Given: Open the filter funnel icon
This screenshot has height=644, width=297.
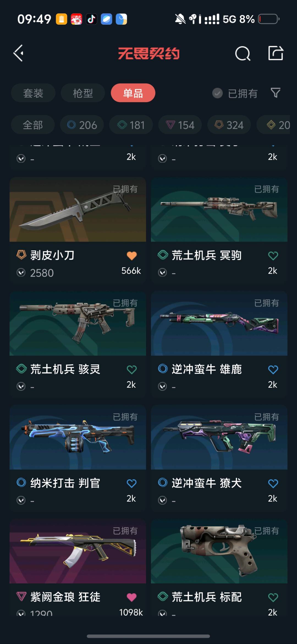Looking at the screenshot, I should (276, 93).
